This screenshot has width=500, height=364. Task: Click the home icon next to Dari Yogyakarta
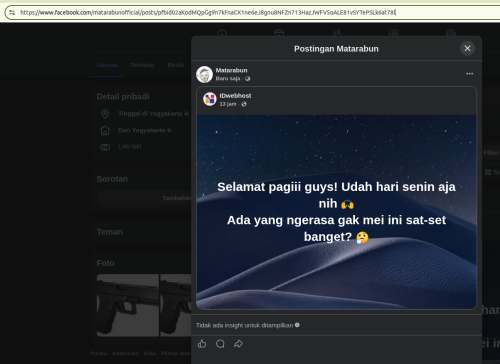(x=105, y=130)
